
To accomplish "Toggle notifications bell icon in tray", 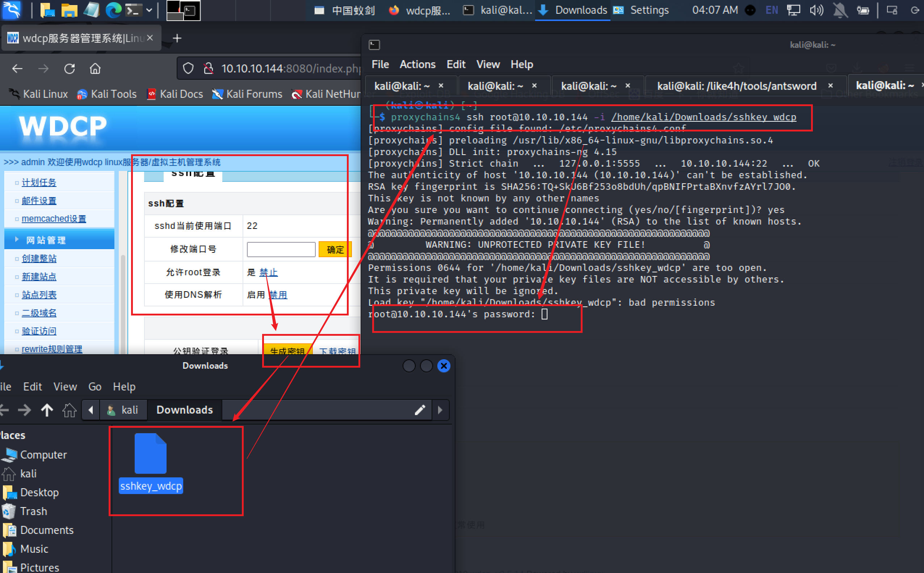I will (840, 10).
